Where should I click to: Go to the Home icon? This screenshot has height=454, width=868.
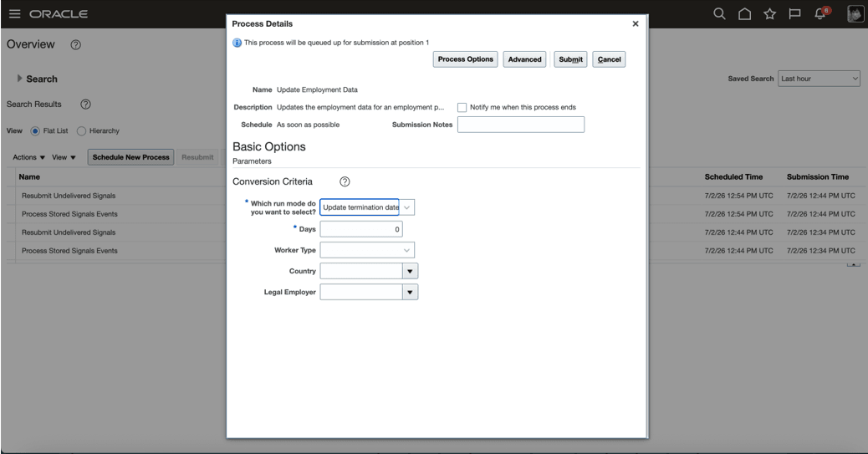point(744,14)
